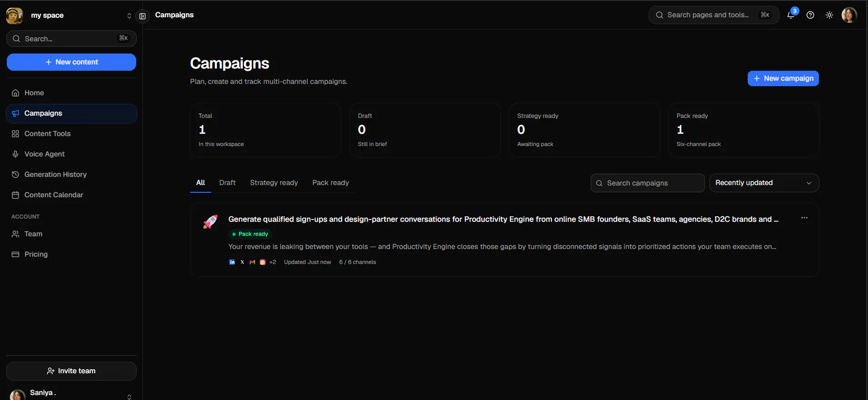
Task: Open the profile avatar in top bar
Action: pos(849,15)
